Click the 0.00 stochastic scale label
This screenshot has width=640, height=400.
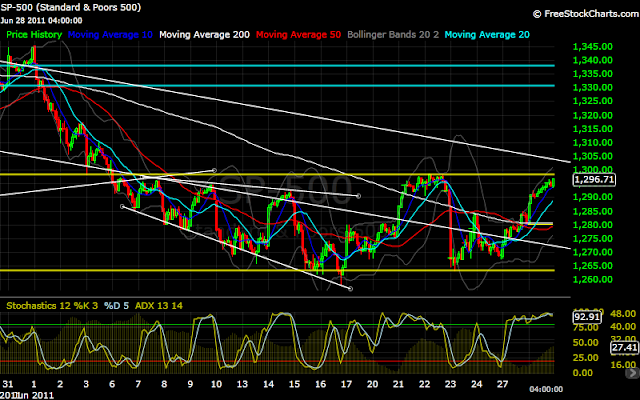click(x=582, y=373)
